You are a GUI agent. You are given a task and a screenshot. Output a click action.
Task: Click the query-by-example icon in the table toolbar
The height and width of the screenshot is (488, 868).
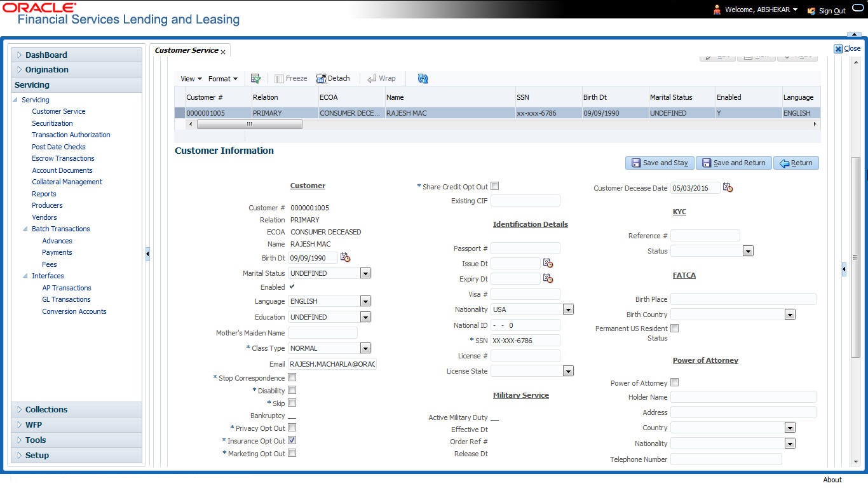point(255,78)
